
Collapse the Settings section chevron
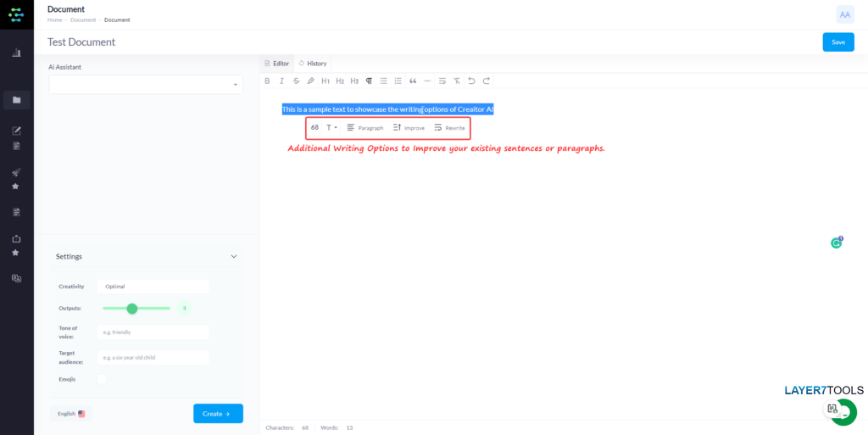pos(234,257)
